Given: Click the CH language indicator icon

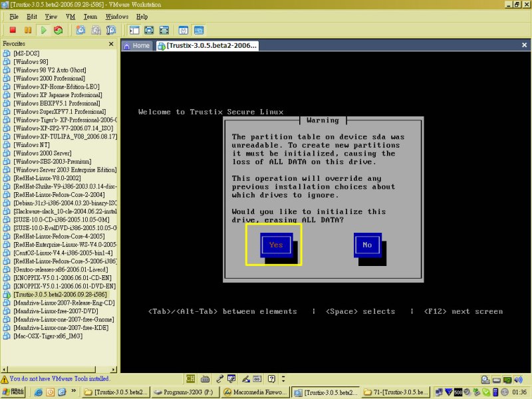Looking at the screenshot, I should pyautogui.click(x=190, y=378).
